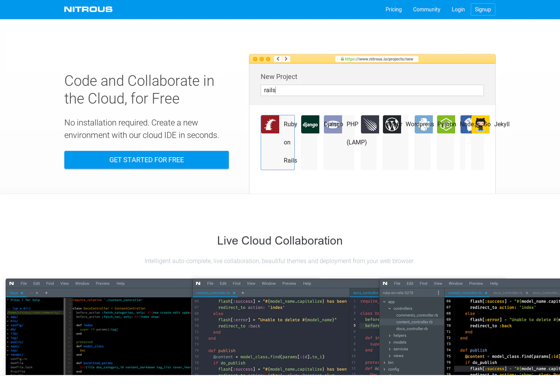560x392 pixels.
Task: Expand the services folder
Action: click(390, 349)
